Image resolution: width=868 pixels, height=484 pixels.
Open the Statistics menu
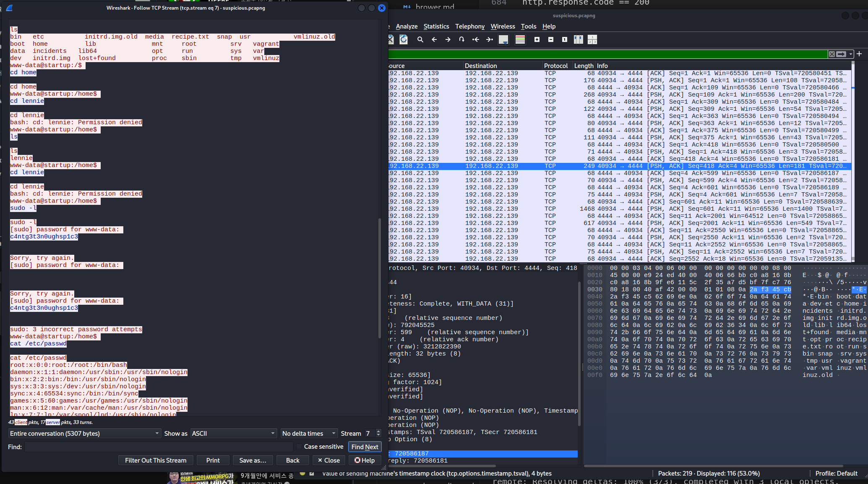click(436, 26)
